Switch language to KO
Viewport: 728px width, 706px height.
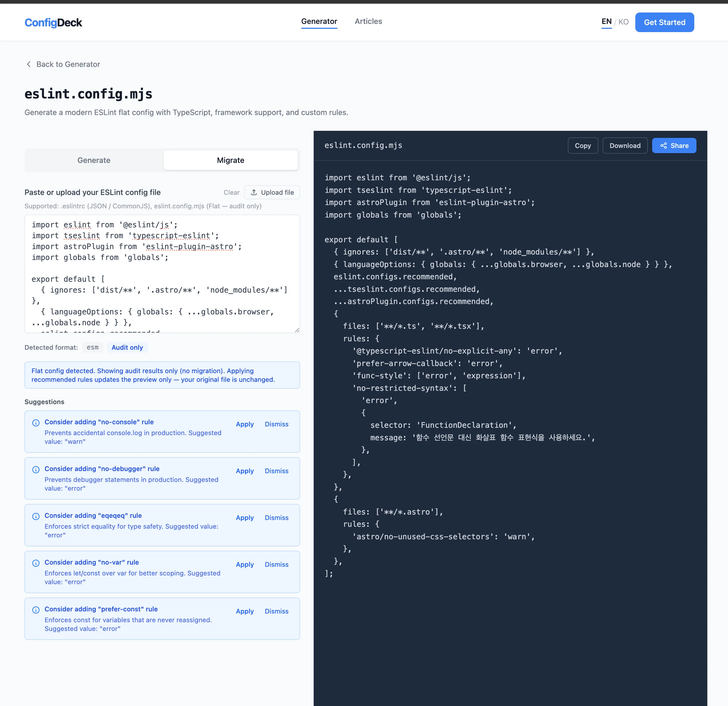pyautogui.click(x=623, y=22)
